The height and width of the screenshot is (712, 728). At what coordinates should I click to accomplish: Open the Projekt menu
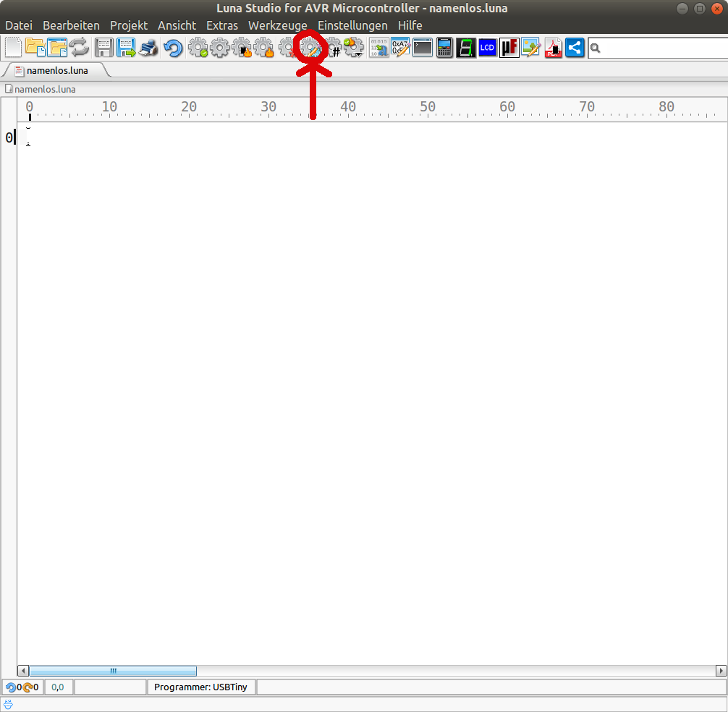tap(129, 25)
